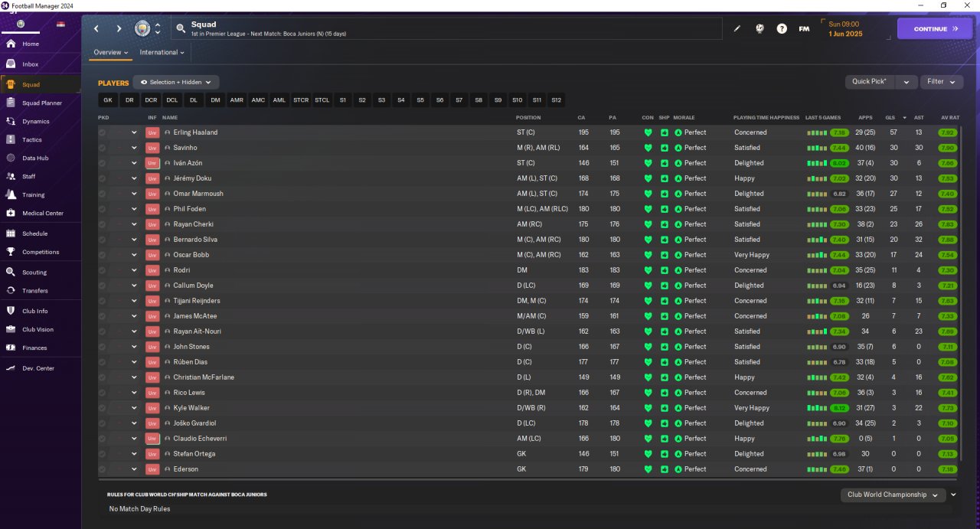
Task: Open the Selection + Hidden dropdown
Action: point(176,82)
